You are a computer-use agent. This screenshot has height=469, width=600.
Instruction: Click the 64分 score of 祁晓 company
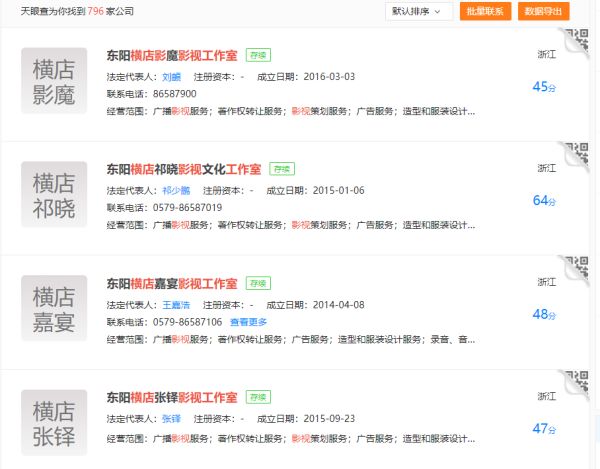click(x=544, y=200)
